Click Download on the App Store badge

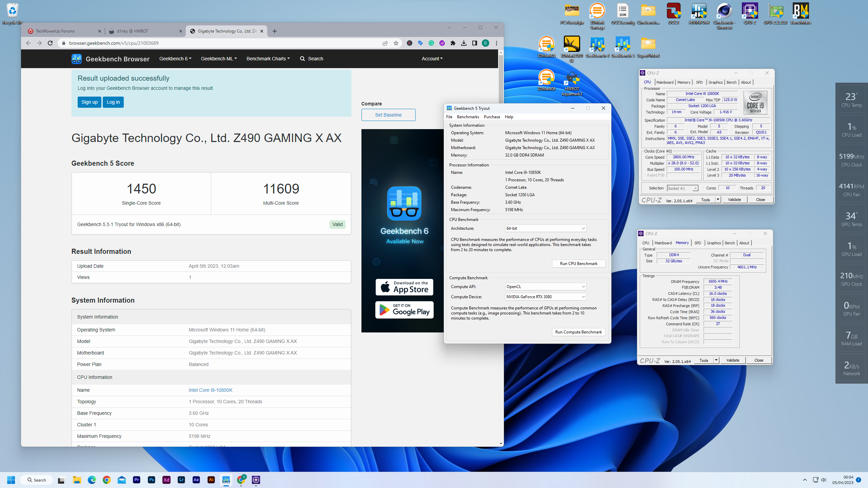pyautogui.click(x=404, y=287)
